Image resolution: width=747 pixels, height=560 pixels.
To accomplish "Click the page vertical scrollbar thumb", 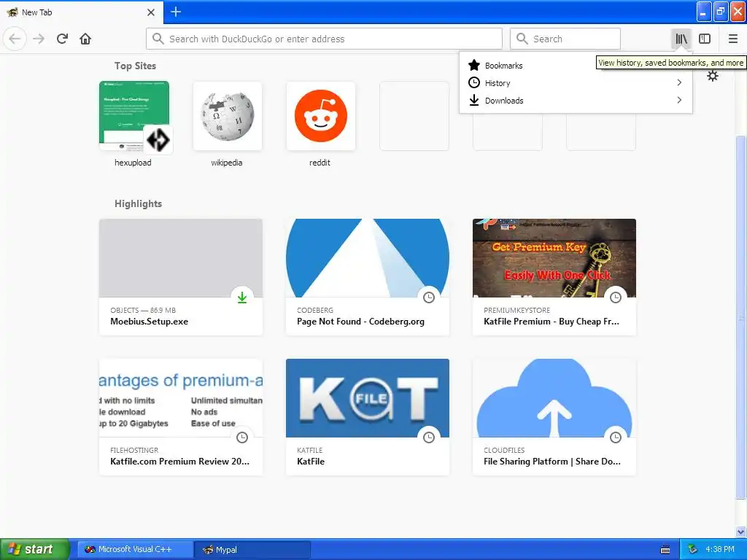I will point(741,318).
